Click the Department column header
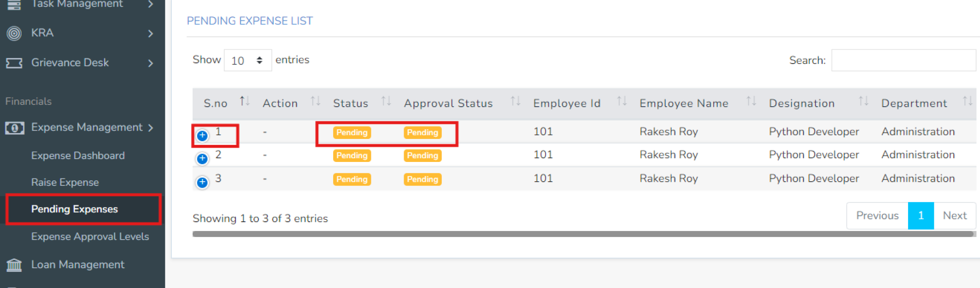Image resolution: width=980 pixels, height=288 pixels. coord(914,104)
